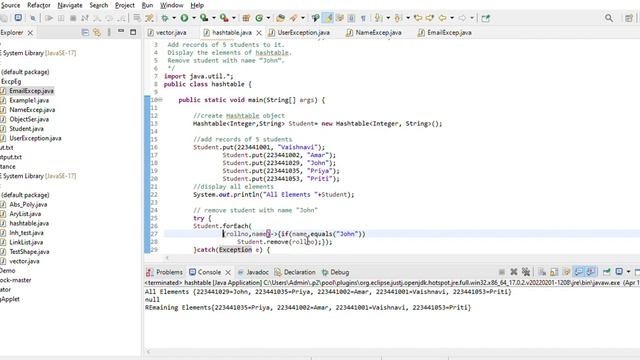The image size is (640, 360).
Task: Collapse All in Package Explorer
Action: (85, 32)
